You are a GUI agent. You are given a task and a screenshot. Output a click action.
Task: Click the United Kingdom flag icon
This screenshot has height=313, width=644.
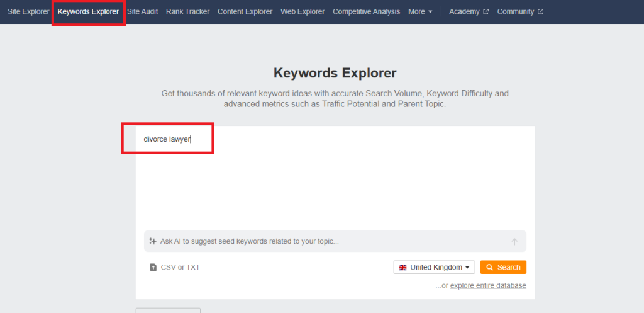tap(402, 267)
